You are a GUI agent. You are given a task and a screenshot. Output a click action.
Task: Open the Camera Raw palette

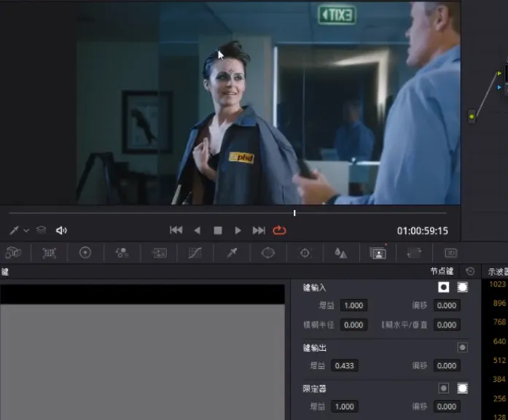pos(13,253)
